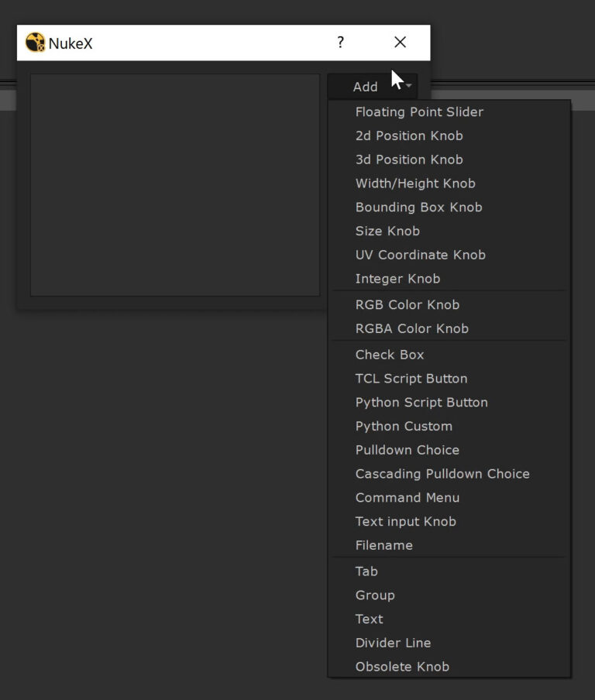Screen dimensions: 595x700
Task: Choose Floating Point Slider from the menu
Action: 419,112
